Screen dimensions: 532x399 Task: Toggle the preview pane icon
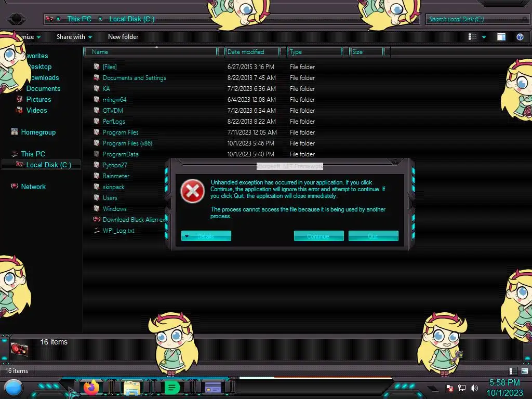click(501, 37)
